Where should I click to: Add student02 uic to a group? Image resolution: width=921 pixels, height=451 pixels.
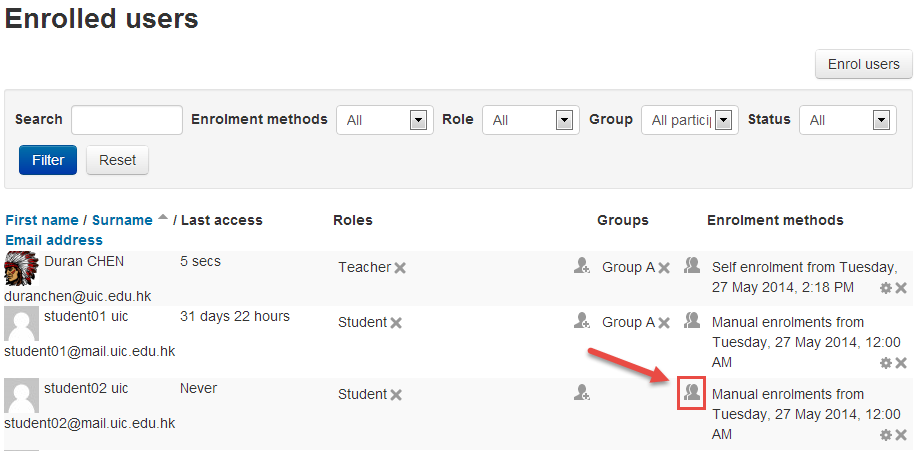point(691,392)
